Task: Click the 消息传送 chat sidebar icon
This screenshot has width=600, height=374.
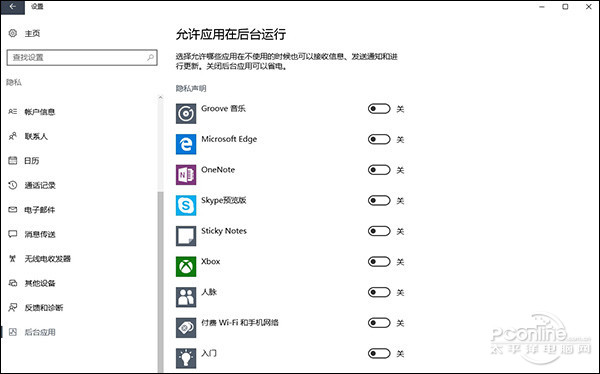Action: pos(13,234)
